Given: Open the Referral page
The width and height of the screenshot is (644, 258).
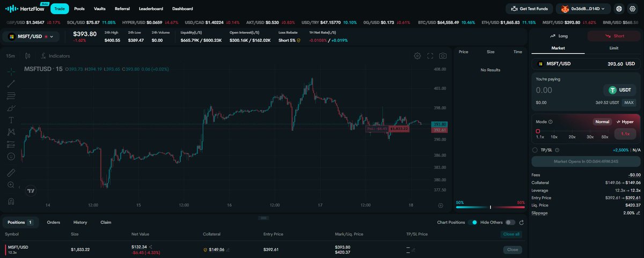Looking at the screenshot, I should [x=122, y=9].
